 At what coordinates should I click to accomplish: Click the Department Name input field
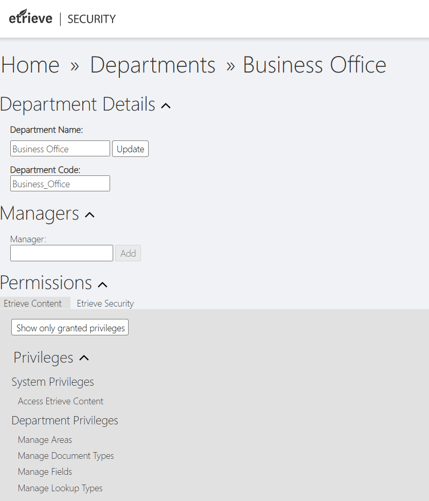(x=60, y=148)
